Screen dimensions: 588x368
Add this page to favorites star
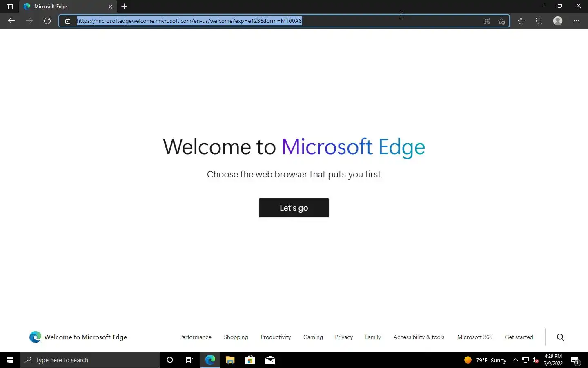[x=502, y=21]
